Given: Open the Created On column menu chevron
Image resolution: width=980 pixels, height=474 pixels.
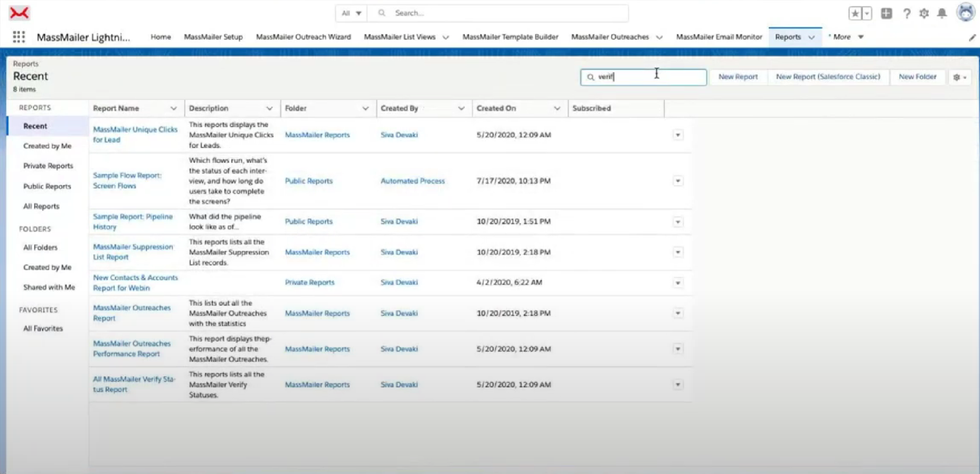Looking at the screenshot, I should click(x=557, y=109).
